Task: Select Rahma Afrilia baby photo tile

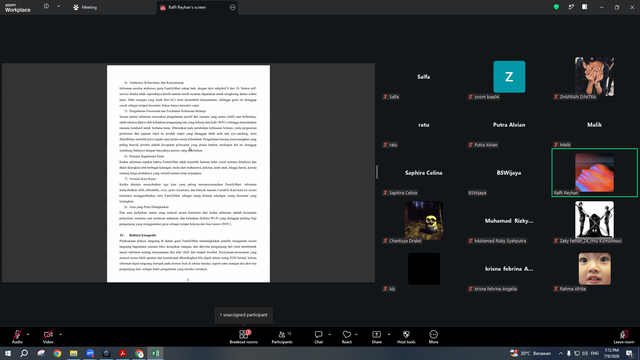Action: tap(594, 269)
